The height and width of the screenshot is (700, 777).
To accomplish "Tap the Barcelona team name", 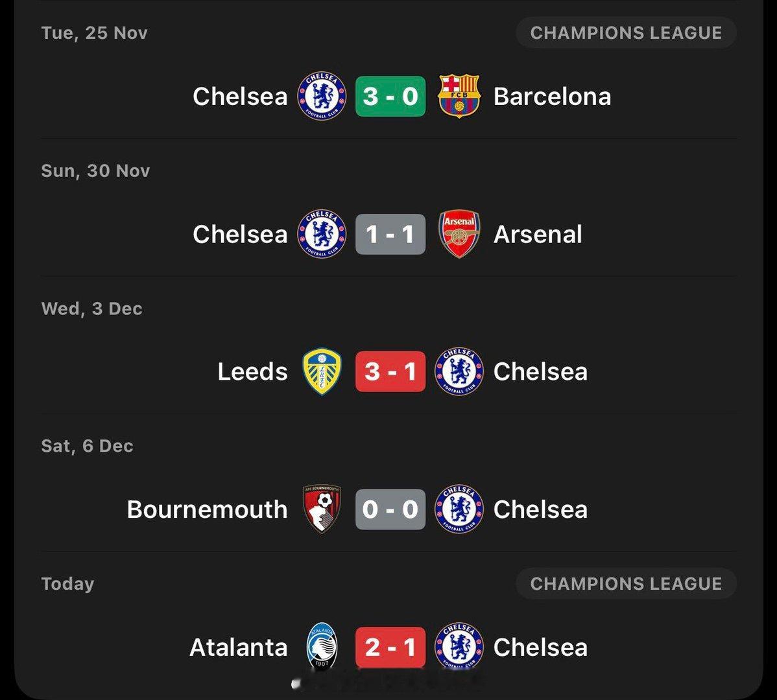I will click(x=552, y=97).
